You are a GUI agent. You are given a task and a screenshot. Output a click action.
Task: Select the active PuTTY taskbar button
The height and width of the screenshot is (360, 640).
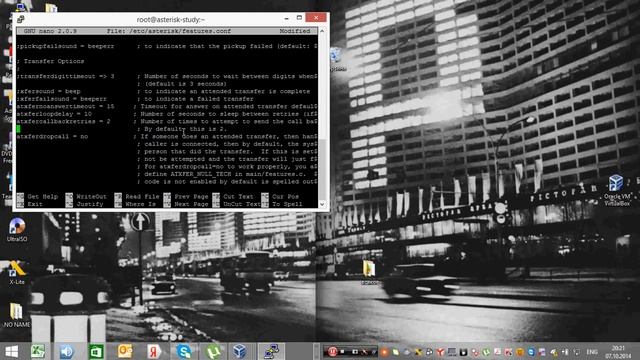271,351
